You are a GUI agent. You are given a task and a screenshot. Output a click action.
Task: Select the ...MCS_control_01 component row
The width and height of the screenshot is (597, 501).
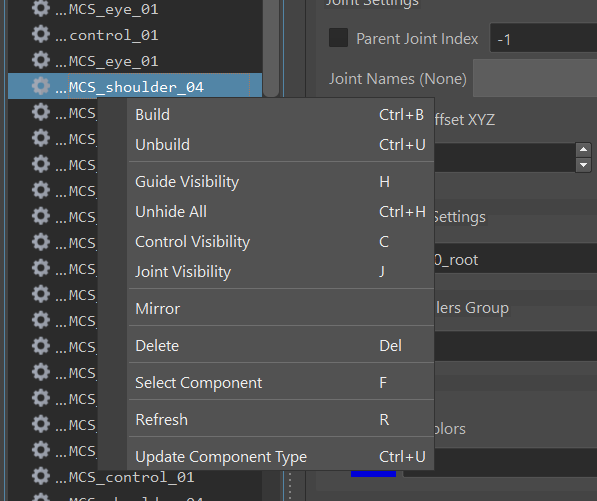click(x=135, y=477)
